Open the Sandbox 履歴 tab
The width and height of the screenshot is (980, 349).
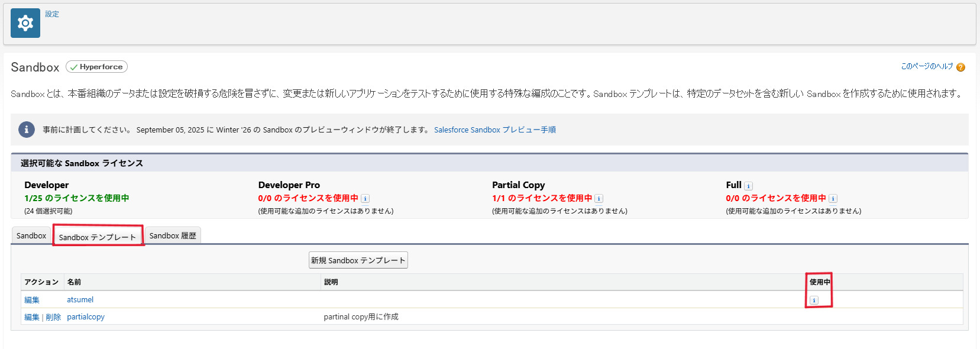(173, 236)
